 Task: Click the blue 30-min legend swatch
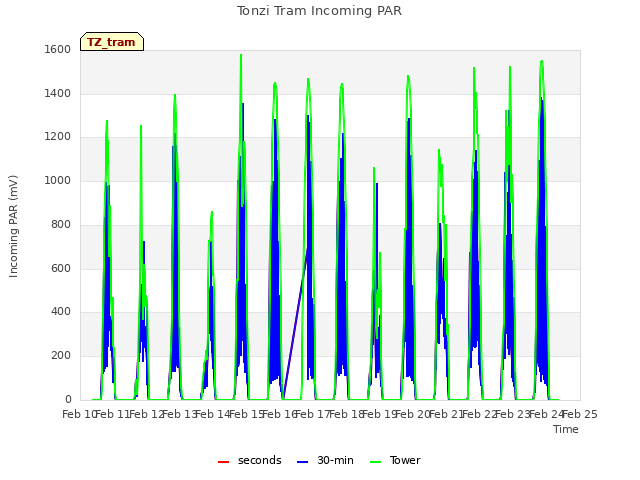pyautogui.click(x=302, y=462)
